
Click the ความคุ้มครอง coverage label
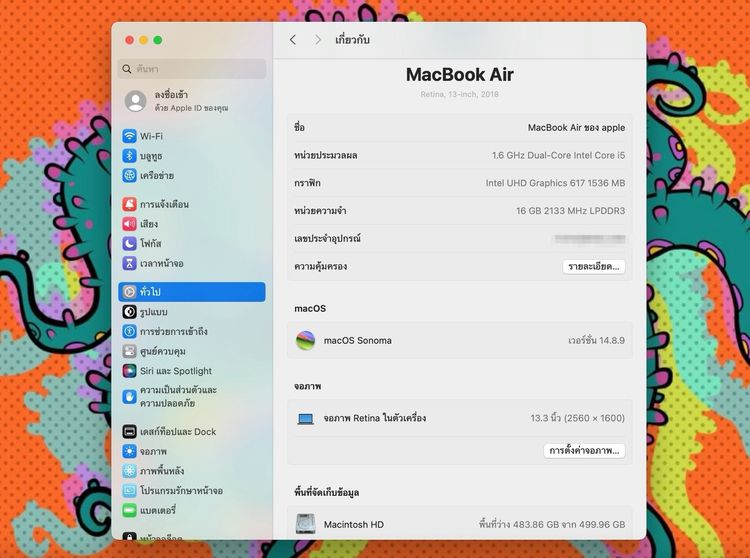pos(320,266)
